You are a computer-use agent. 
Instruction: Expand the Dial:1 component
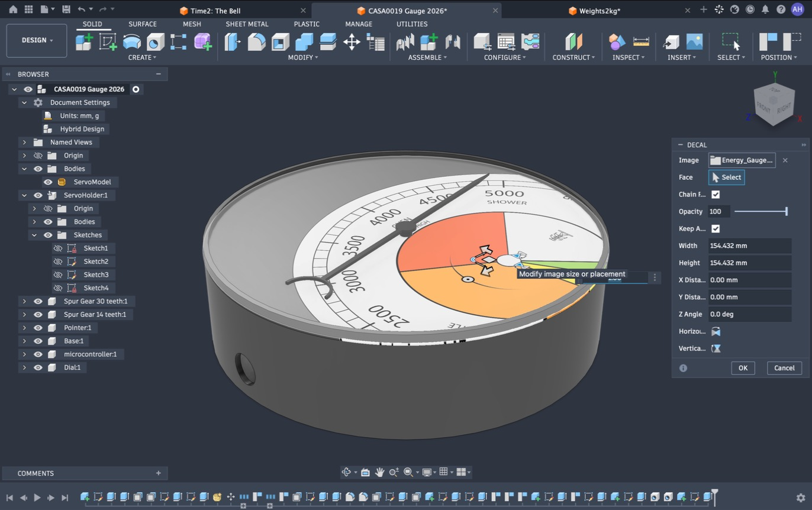coord(24,367)
